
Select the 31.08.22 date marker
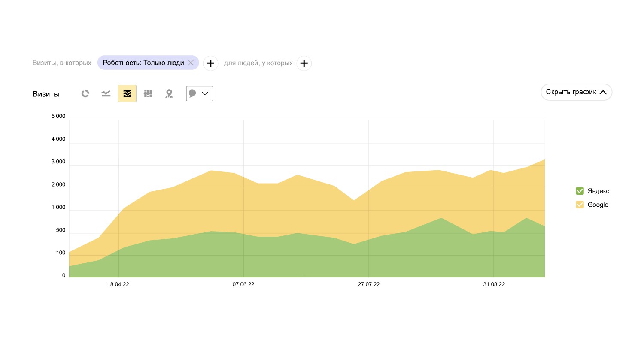click(x=494, y=284)
